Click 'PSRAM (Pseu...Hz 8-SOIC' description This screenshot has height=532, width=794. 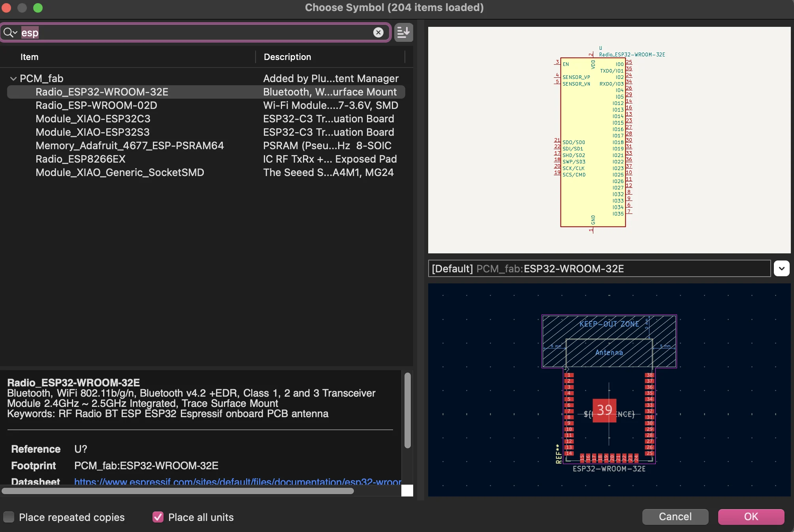click(327, 146)
